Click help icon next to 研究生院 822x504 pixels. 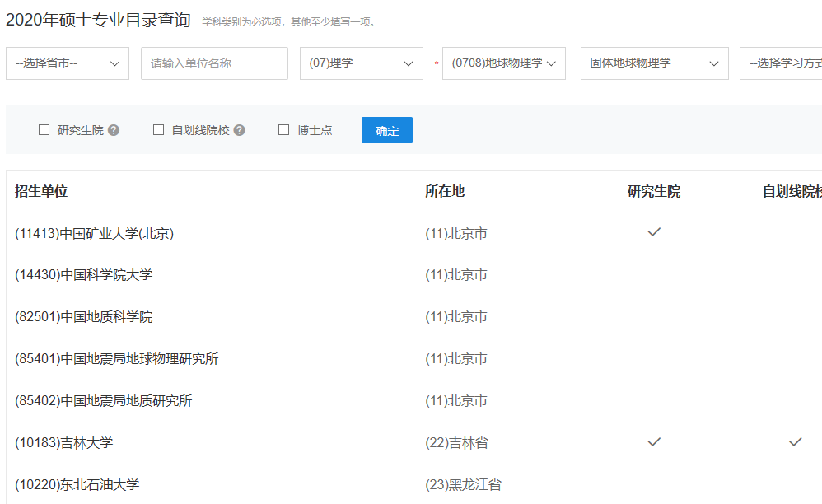114,130
